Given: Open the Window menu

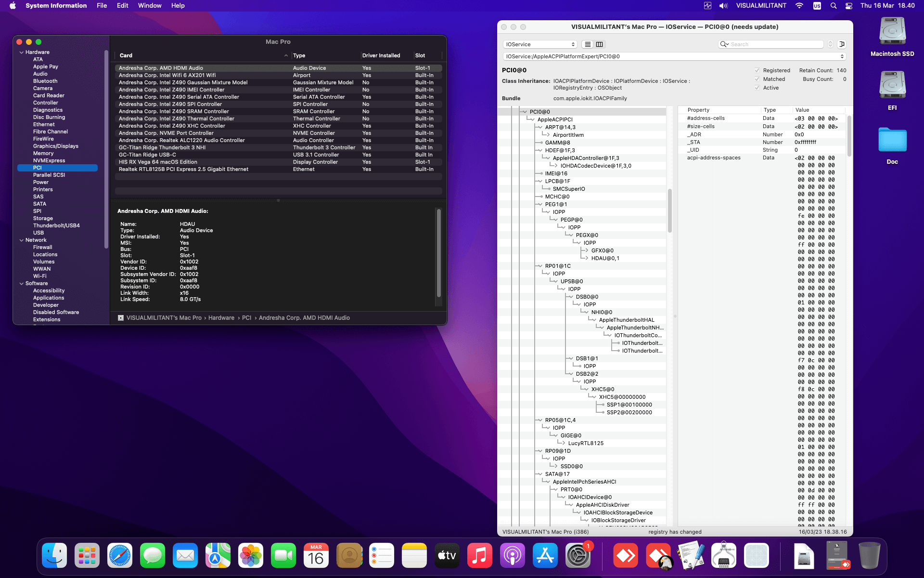Looking at the screenshot, I should (x=150, y=6).
